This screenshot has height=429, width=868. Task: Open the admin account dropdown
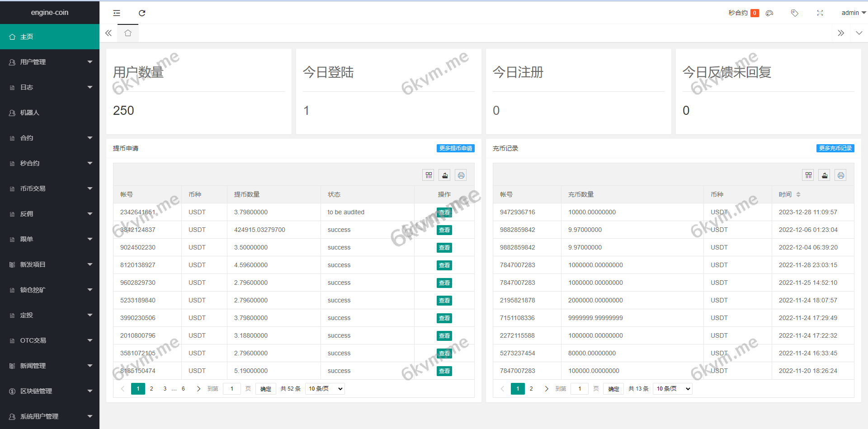coord(852,13)
